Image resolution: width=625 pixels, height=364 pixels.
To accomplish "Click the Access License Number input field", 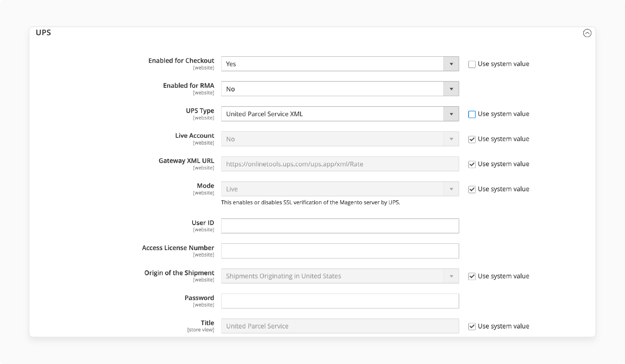I will point(340,251).
